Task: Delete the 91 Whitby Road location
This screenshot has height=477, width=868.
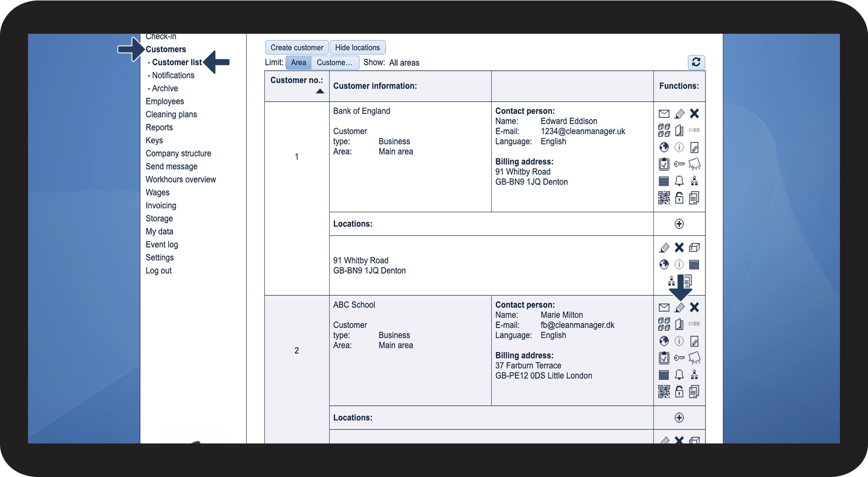Action: click(x=679, y=248)
